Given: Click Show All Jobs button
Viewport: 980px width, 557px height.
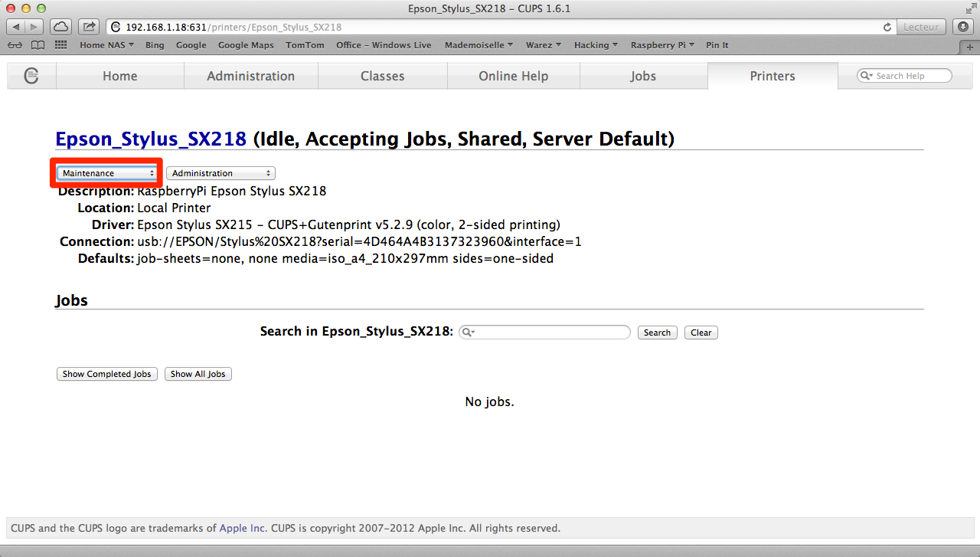Looking at the screenshot, I should (x=198, y=374).
